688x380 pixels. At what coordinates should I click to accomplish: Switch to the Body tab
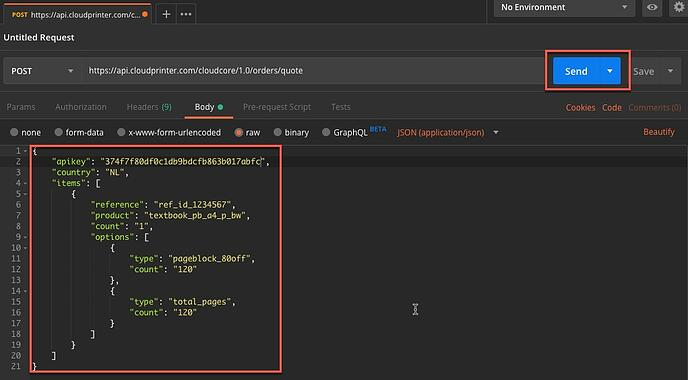pyautogui.click(x=209, y=107)
